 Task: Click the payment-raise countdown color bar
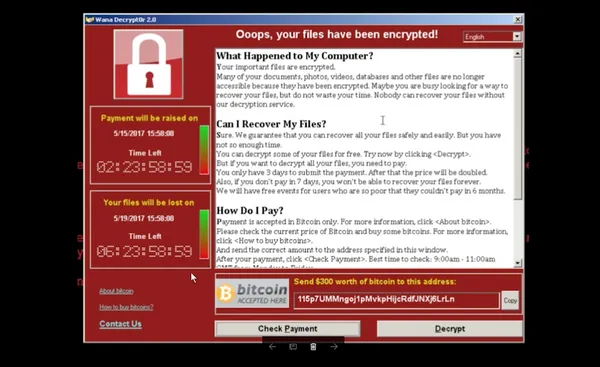tap(204, 150)
